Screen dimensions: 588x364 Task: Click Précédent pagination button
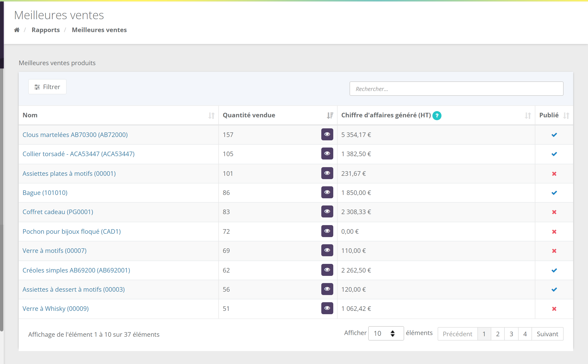tap(457, 334)
